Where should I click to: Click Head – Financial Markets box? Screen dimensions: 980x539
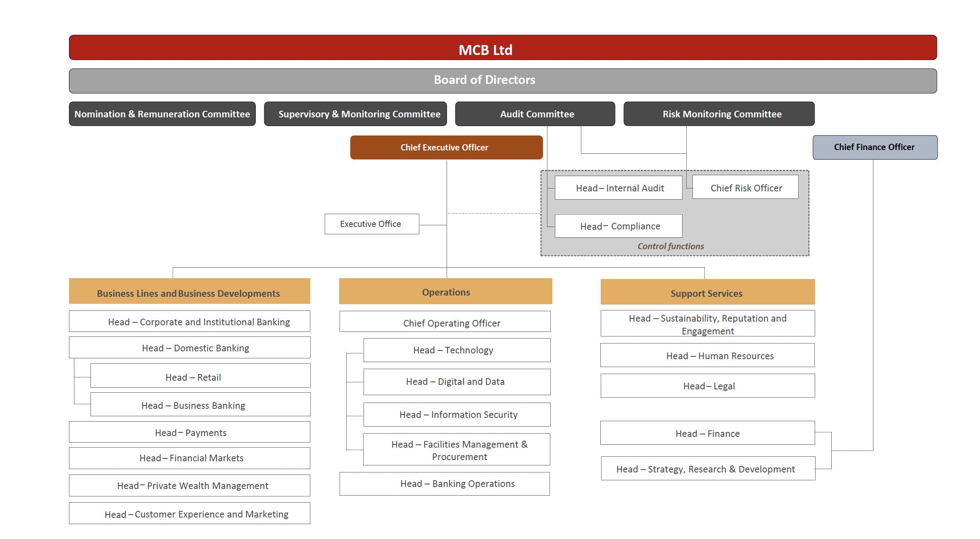(x=190, y=458)
